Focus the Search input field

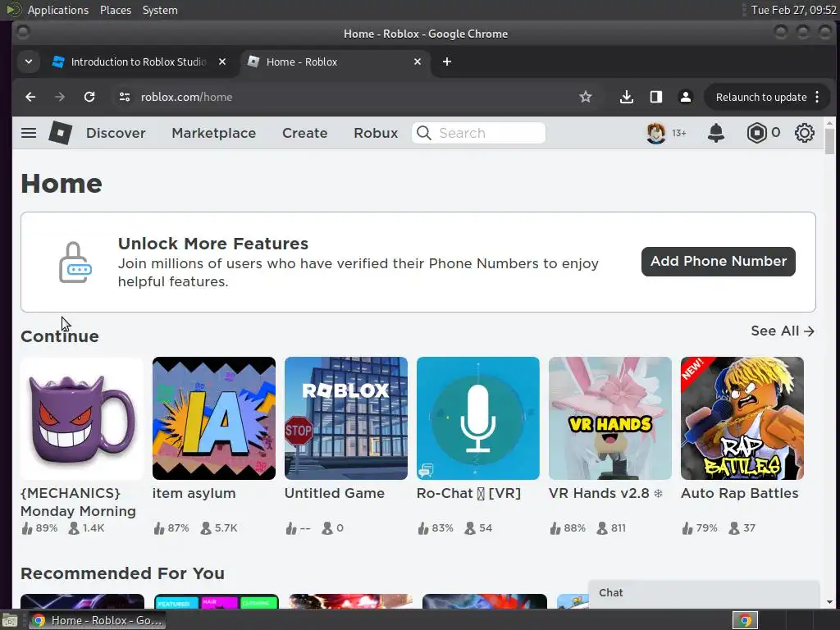[x=478, y=133]
